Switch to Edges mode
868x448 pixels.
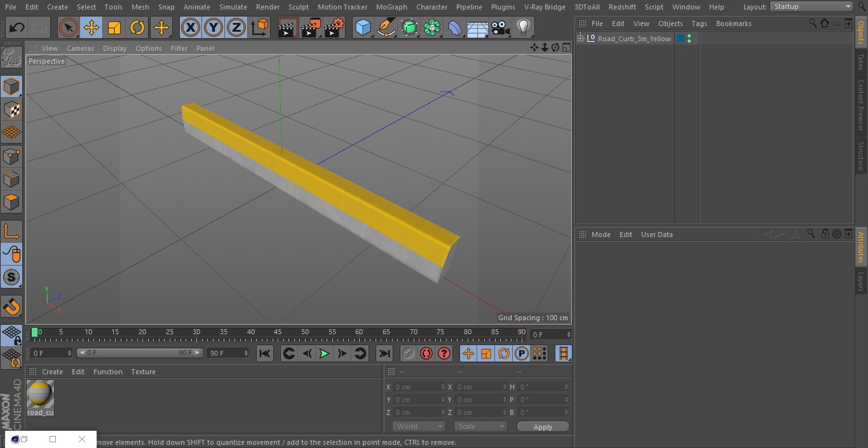click(x=11, y=179)
